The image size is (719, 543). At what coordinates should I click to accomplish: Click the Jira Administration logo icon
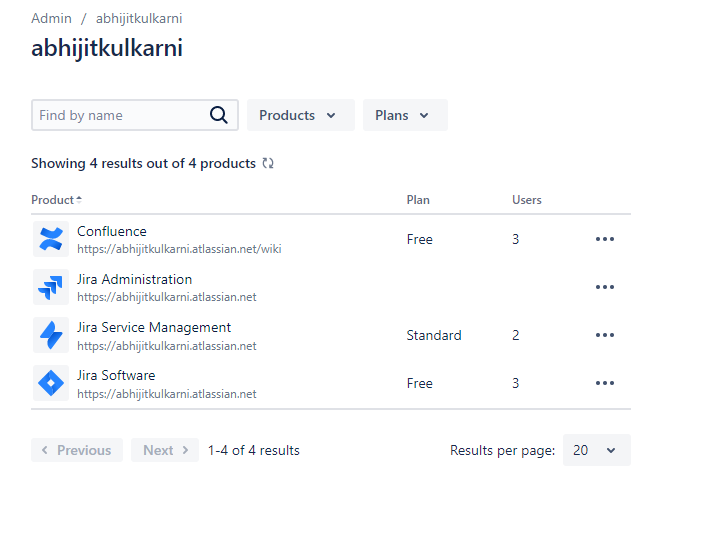point(51,287)
